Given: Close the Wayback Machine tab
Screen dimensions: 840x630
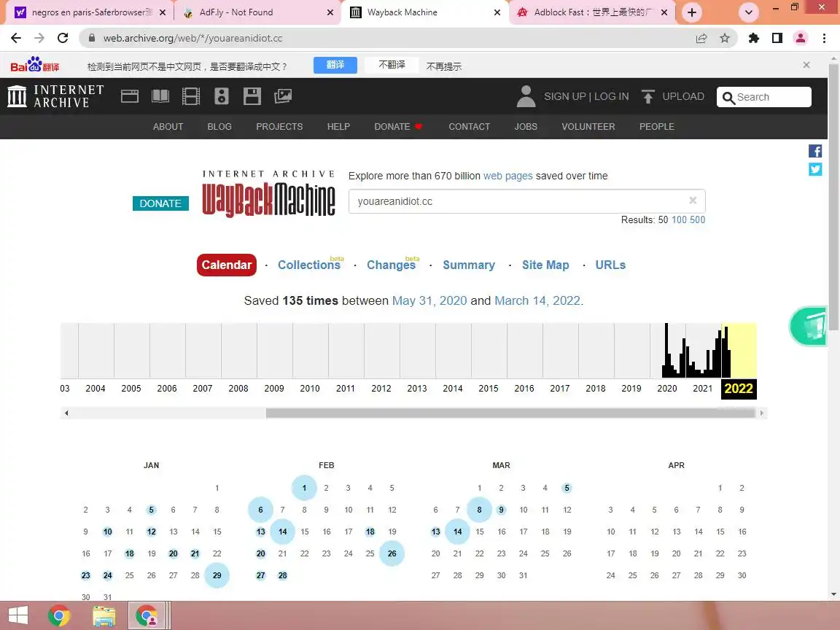Looking at the screenshot, I should (x=497, y=12).
